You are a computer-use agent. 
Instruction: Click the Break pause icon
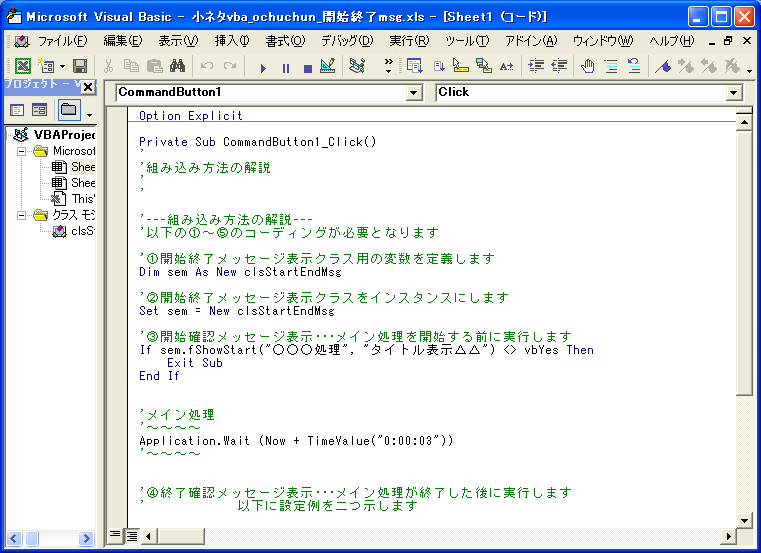(286, 67)
